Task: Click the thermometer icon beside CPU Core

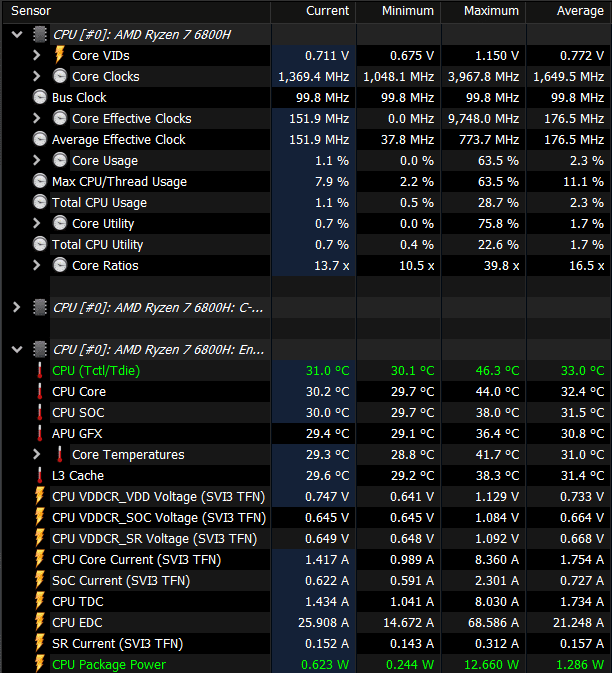Action: click(x=40, y=391)
